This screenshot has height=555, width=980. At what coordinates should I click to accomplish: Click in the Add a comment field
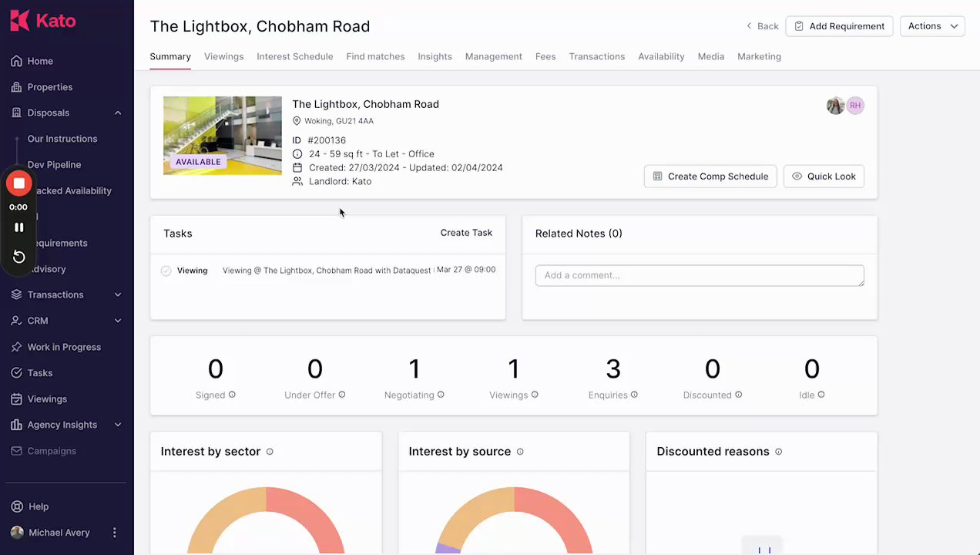pyautogui.click(x=700, y=275)
